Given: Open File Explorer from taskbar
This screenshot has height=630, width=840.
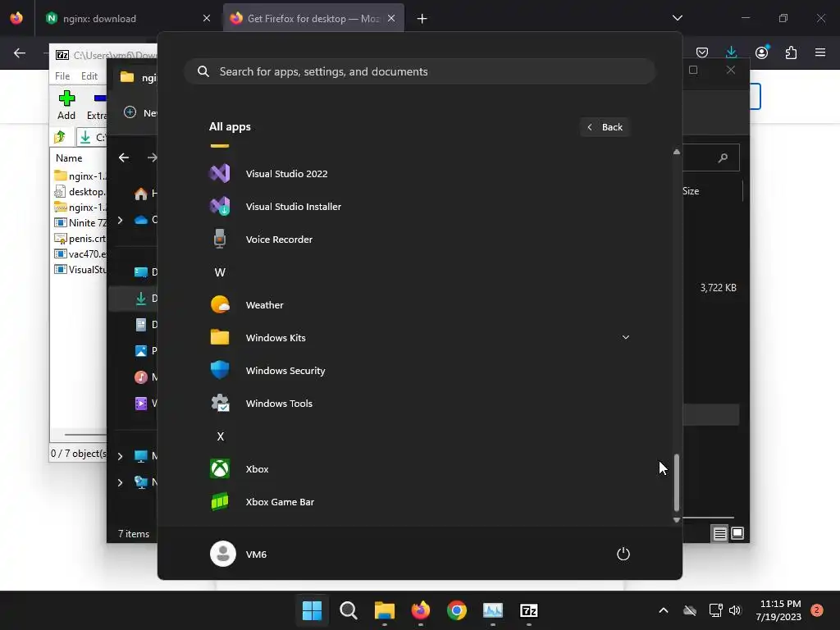Looking at the screenshot, I should pos(385,610).
